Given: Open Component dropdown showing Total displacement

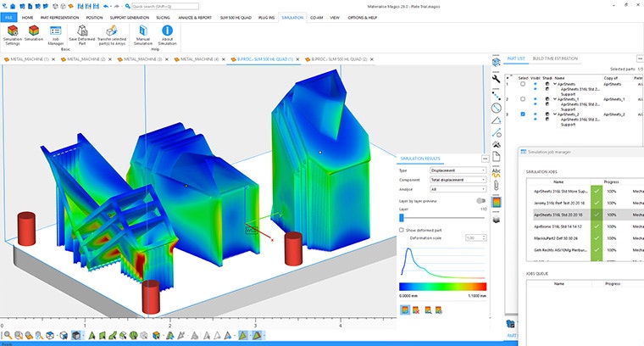Looking at the screenshot, I should pyautogui.click(x=458, y=180).
